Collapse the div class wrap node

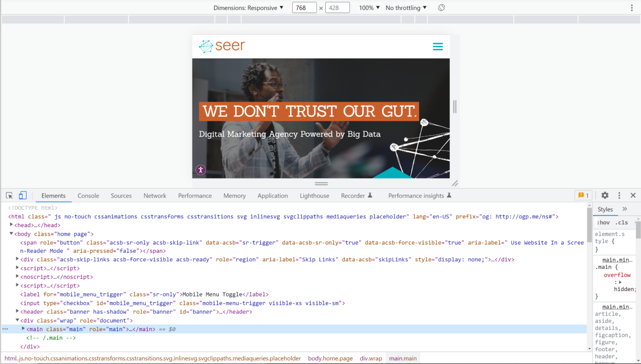click(x=17, y=320)
